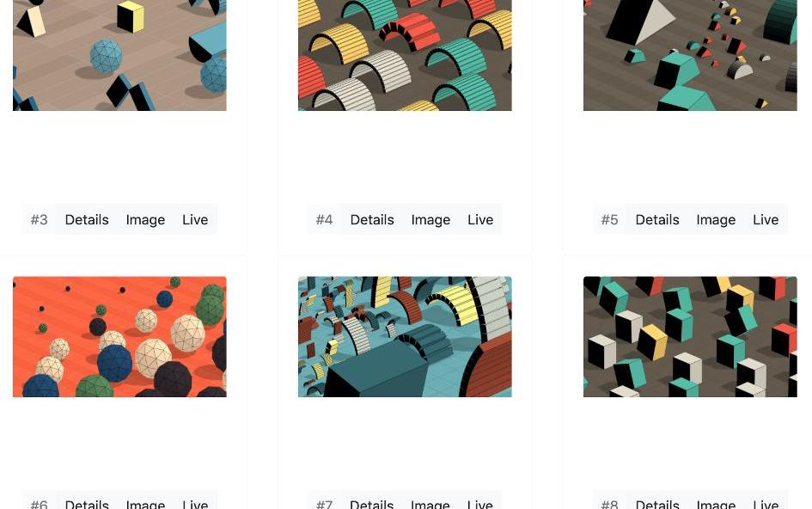Open Details for artwork #3
Viewport: 812px width, 509px height.
coord(87,220)
